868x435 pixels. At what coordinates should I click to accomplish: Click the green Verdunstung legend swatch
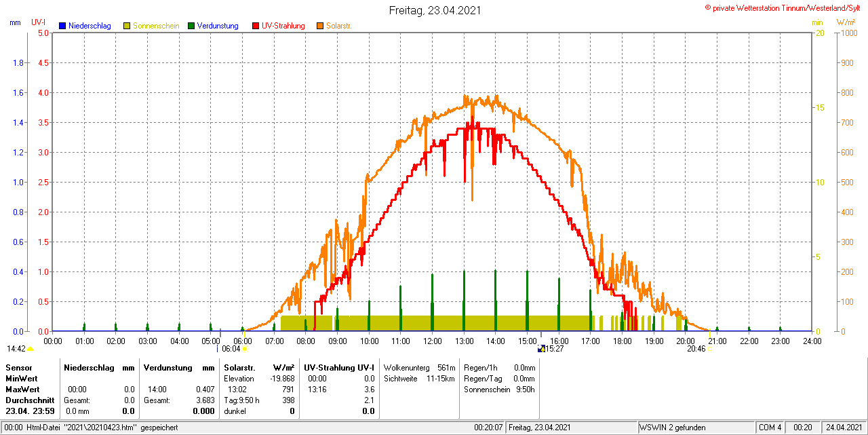pyautogui.click(x=191, y=26)
